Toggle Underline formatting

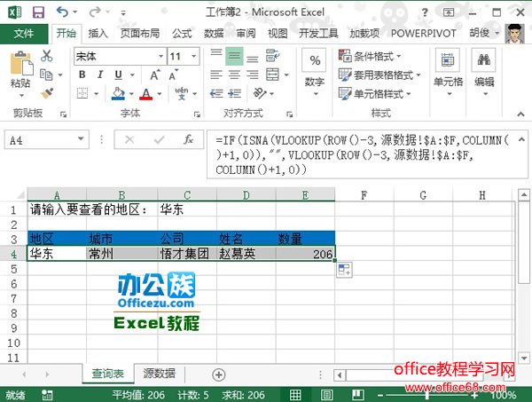(119, 75)
